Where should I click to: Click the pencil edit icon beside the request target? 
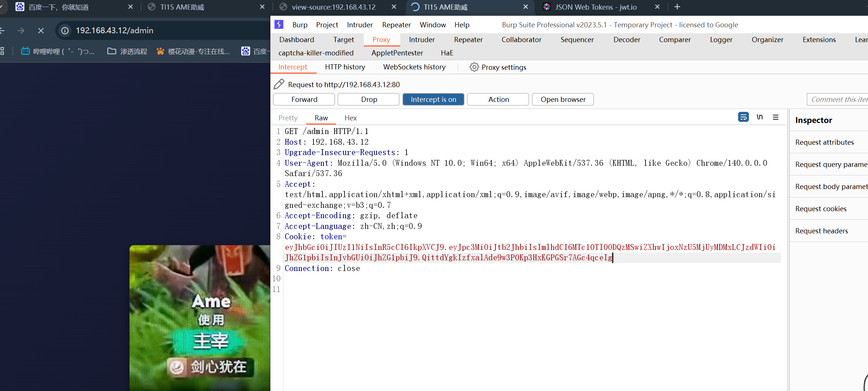pos(279,84)
